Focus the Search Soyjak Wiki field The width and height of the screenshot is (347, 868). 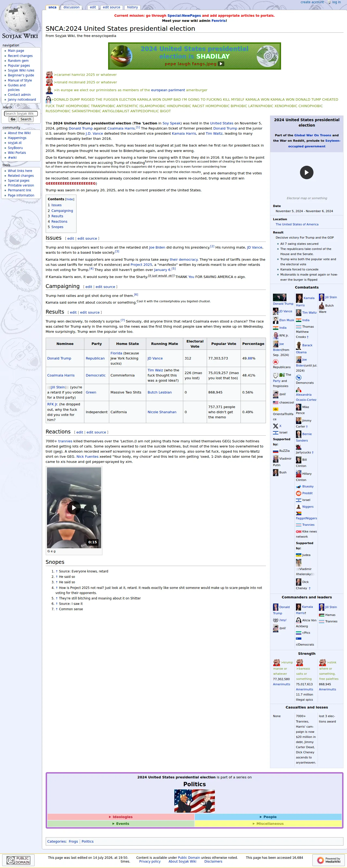tap(21, 114)
